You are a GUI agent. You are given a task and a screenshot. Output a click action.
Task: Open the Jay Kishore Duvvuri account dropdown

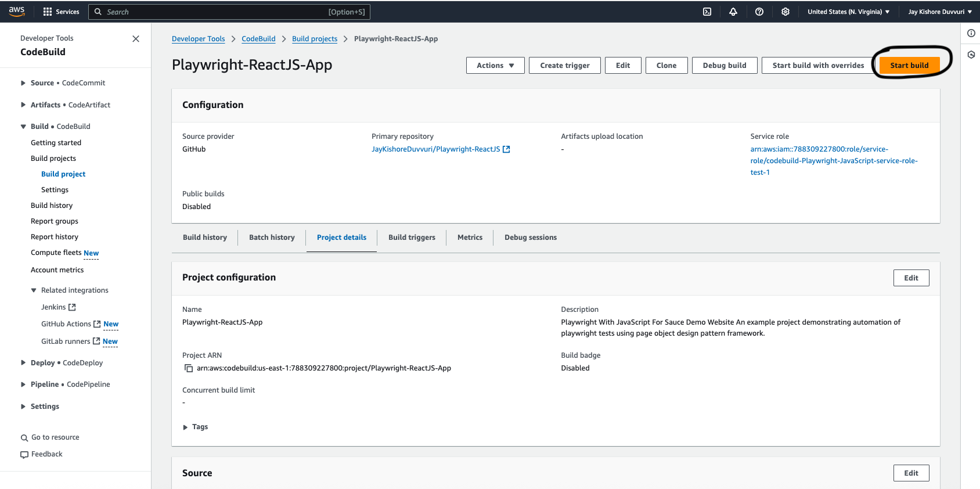[940, 12]
